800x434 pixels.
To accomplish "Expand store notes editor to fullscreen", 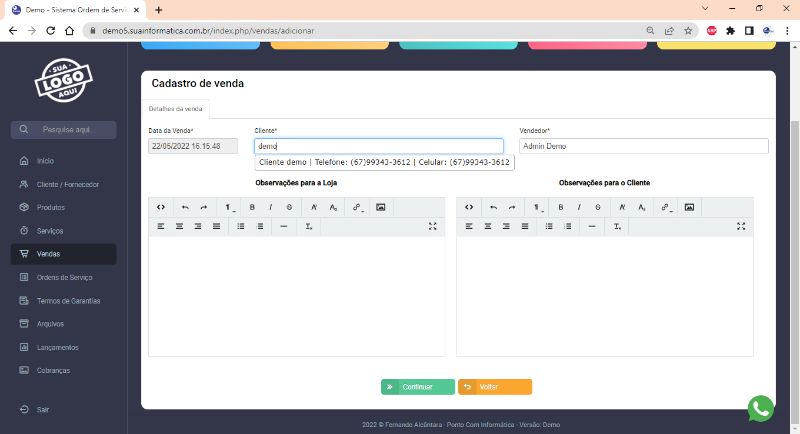I will (x=433, y=227).
